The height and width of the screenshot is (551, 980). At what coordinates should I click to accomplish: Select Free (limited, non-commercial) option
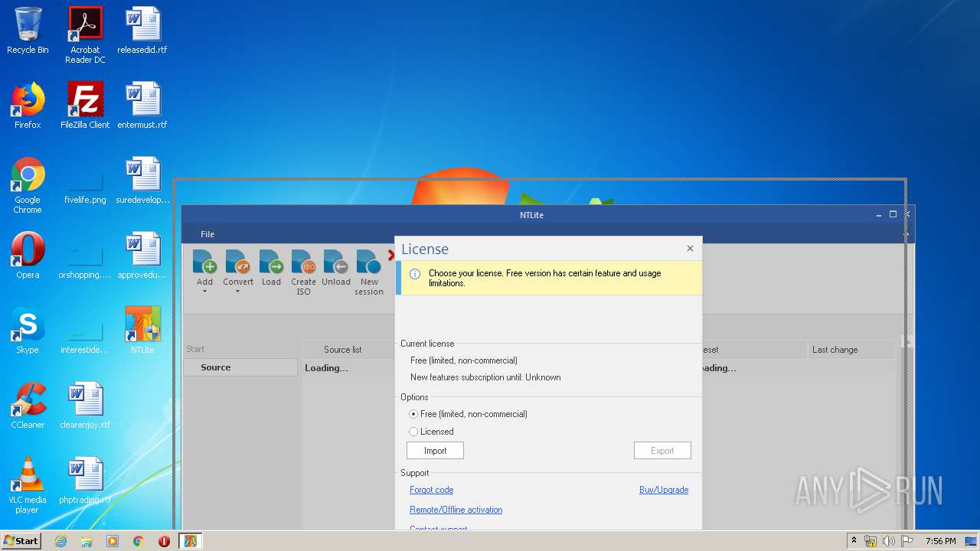[469, 414]
